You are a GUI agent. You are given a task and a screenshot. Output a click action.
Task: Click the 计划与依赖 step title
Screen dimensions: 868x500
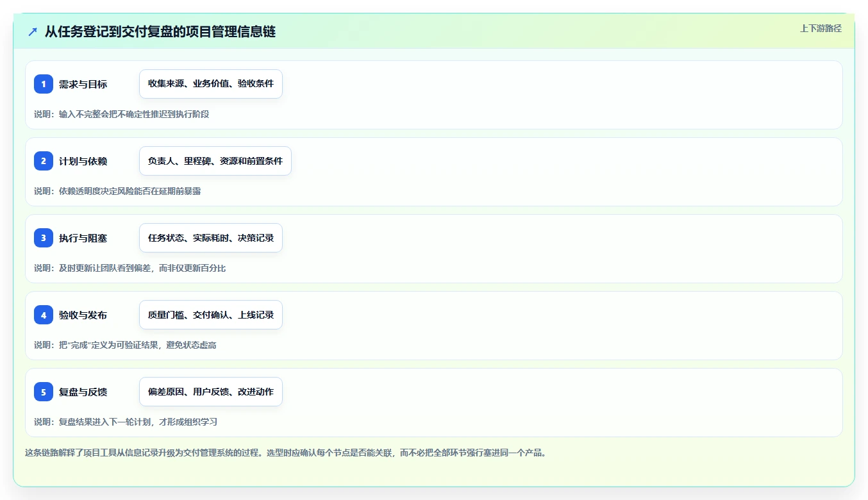click(83, 161)
